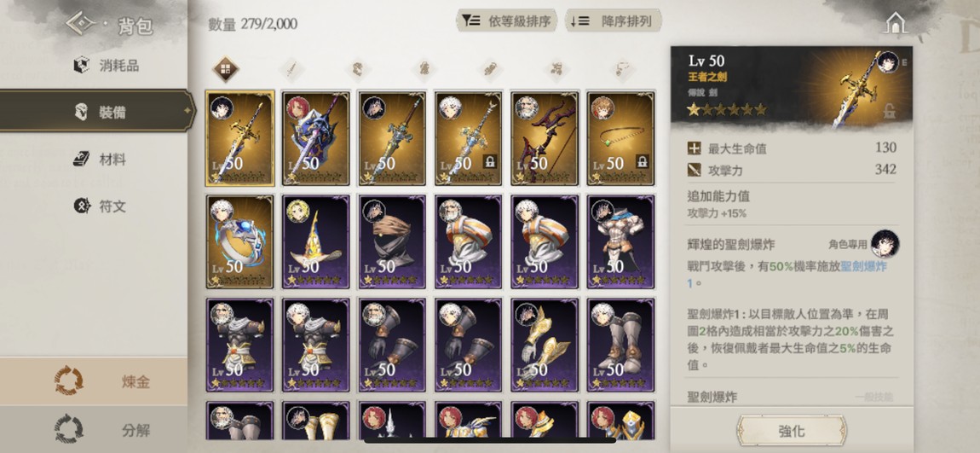Open the 依等級排序 sort dropdown
Viewport: 980px width, 453px height.
click(x=507, y=20)
